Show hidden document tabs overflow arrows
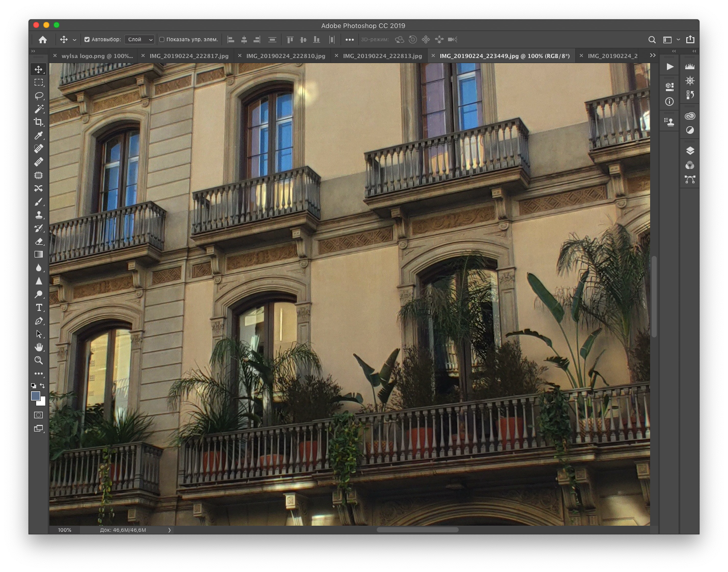This screenshot has height=572, width=728. click(653, 55)
